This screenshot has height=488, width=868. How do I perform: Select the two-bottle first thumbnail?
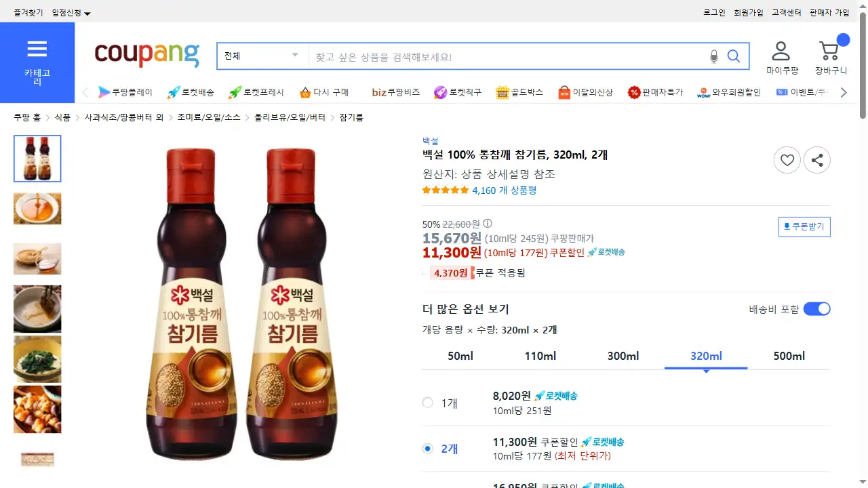(37, 159)
